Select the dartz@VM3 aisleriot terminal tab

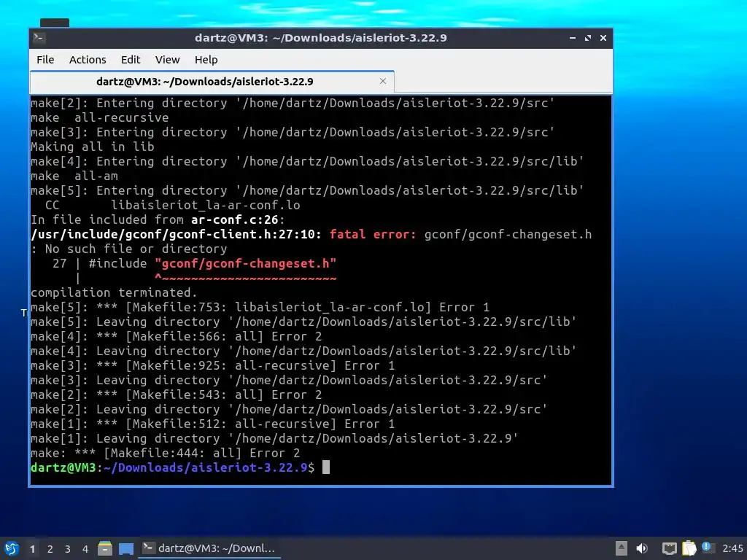tap(212, 82)
